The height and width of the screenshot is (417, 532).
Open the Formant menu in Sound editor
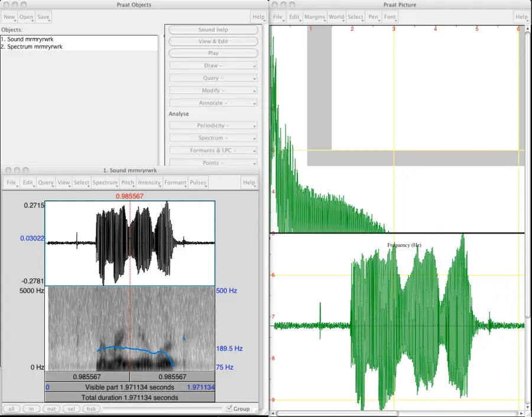click(x=176, y=183)
